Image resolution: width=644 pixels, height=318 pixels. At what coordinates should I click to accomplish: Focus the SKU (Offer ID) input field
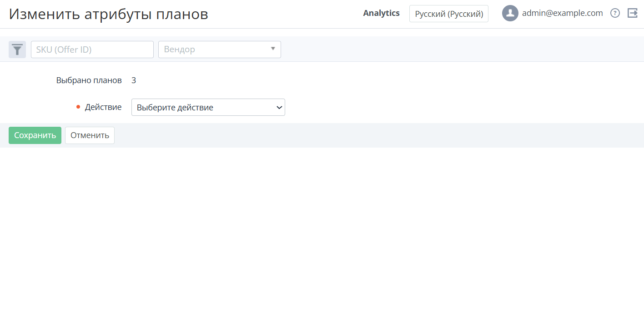pos(92,50)
